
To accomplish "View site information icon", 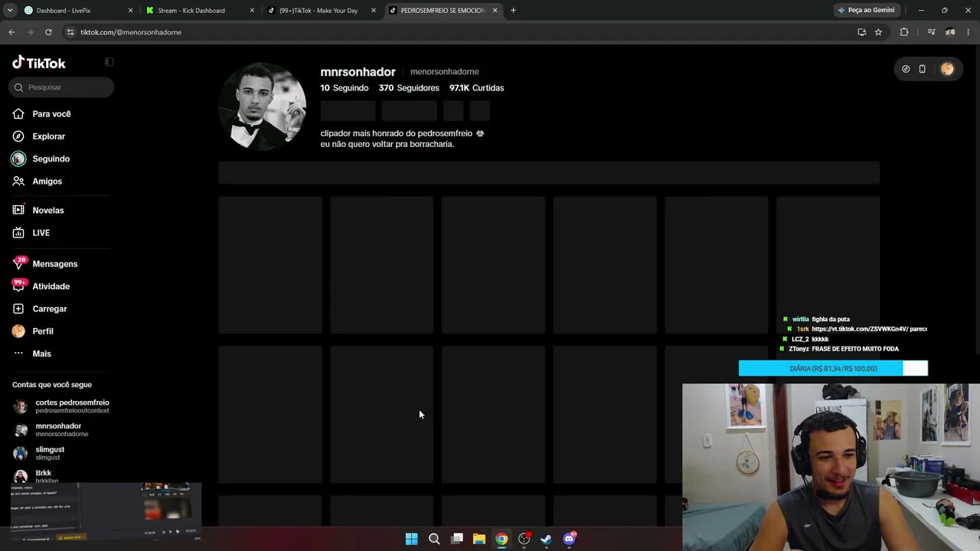I will point(70,32).
